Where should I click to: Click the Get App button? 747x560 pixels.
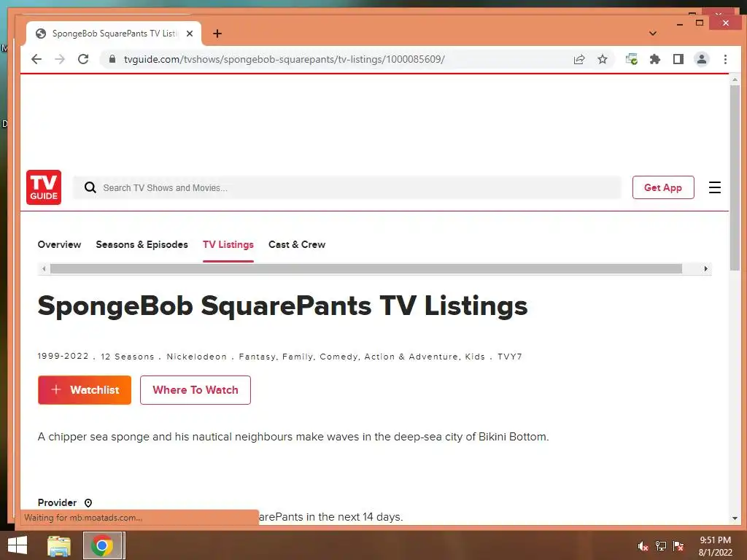pos(663,187)
